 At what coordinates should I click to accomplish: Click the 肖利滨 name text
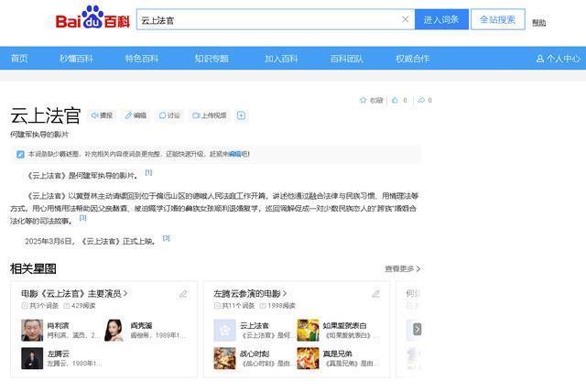[x=58, y=325]
